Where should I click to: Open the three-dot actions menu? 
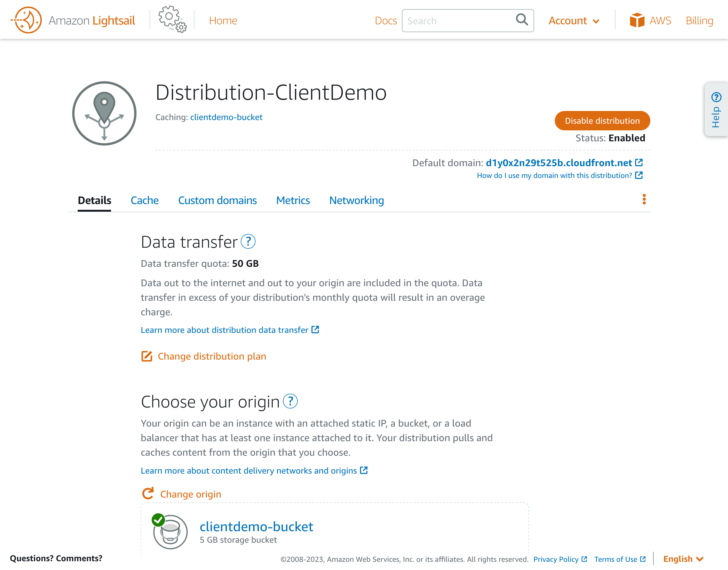(x=644, y=199)
